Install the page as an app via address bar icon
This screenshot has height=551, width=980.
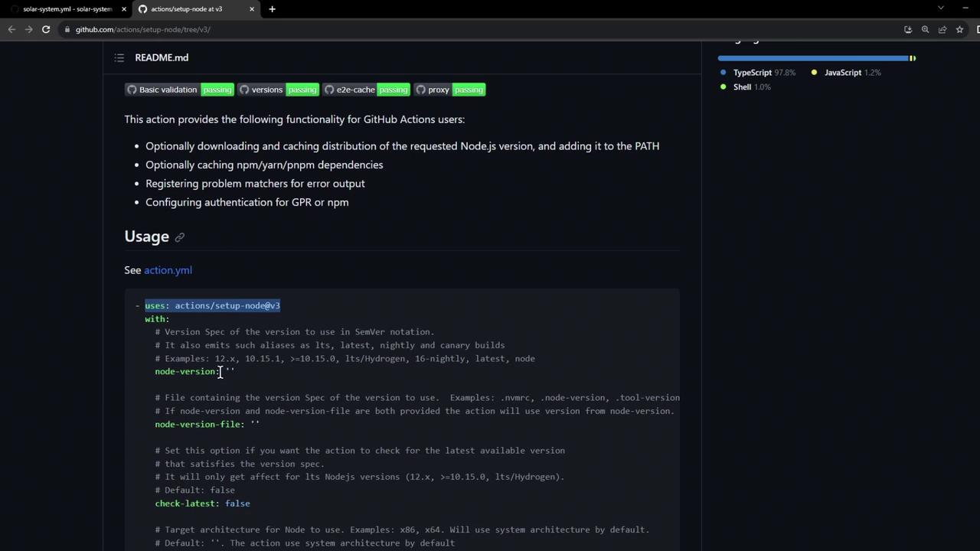[x=908, y=29]
